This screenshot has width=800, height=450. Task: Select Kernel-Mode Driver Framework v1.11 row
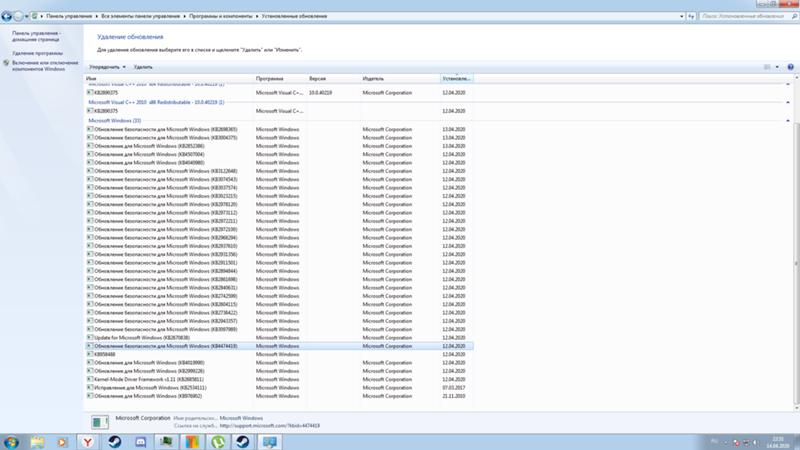click(x=279, y=380)
